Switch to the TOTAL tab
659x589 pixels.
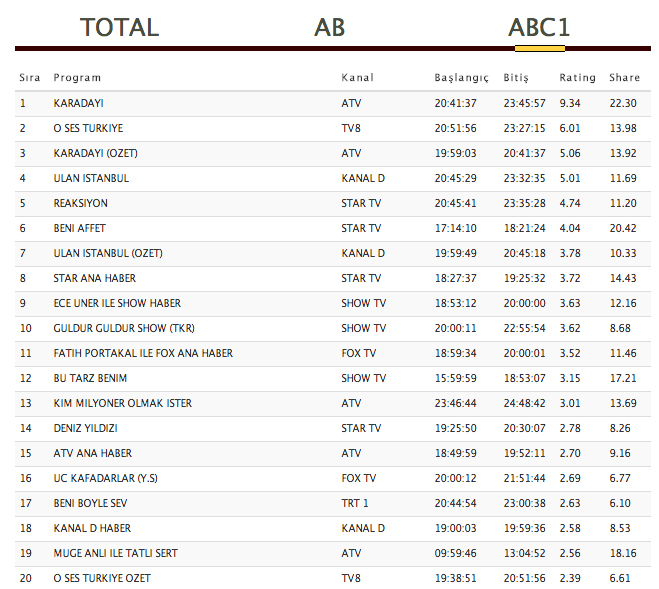coord(119,28)
